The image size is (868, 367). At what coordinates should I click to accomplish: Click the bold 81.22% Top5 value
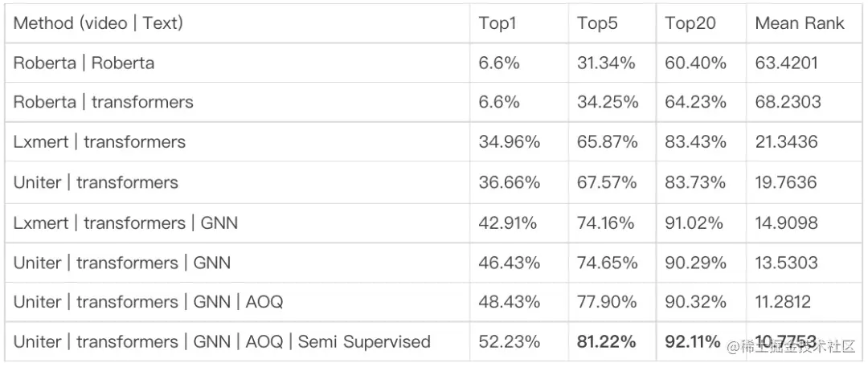[x=607, y=342]
